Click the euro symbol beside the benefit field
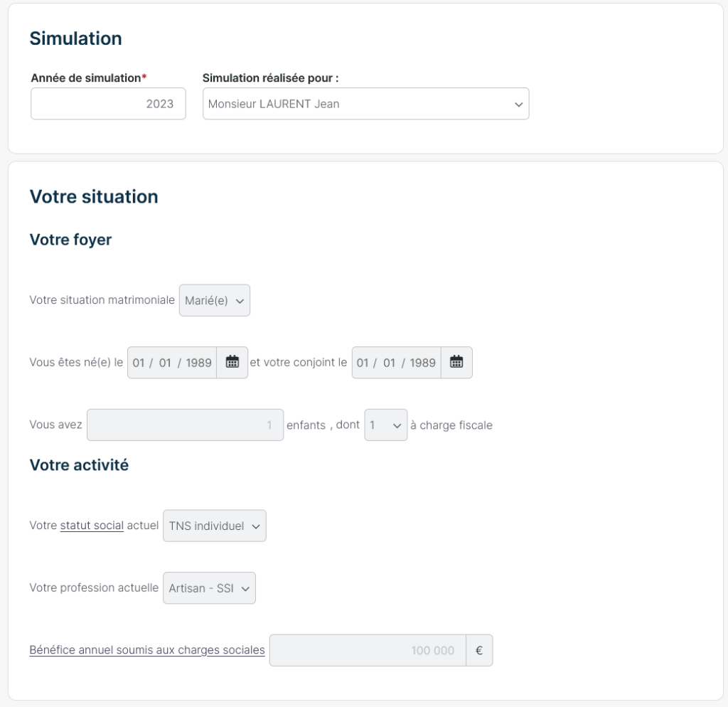The width and height of the screenshot is (728, 707). point(479,650)
